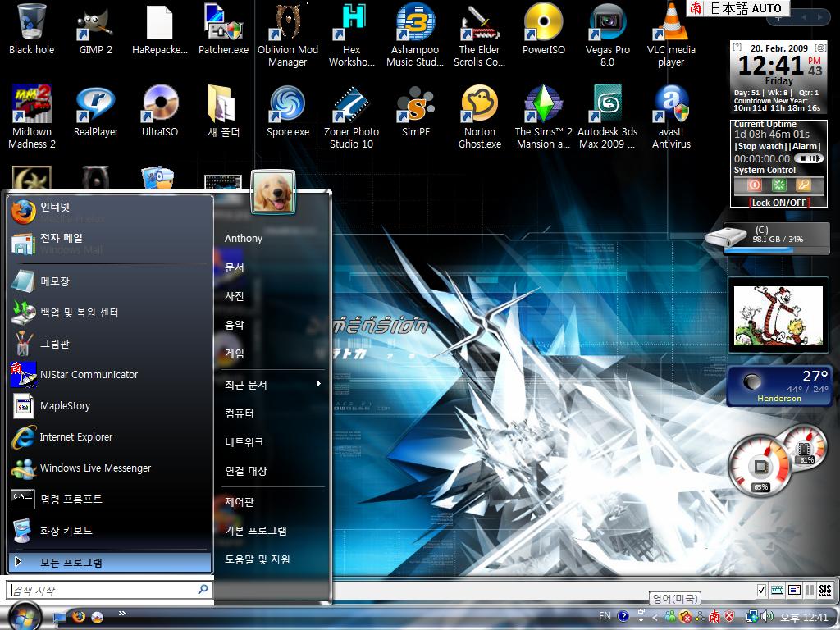The image size is (840, 630).
Task: Click the volume speaker icon in tray
Action: (x=767, y=617)
